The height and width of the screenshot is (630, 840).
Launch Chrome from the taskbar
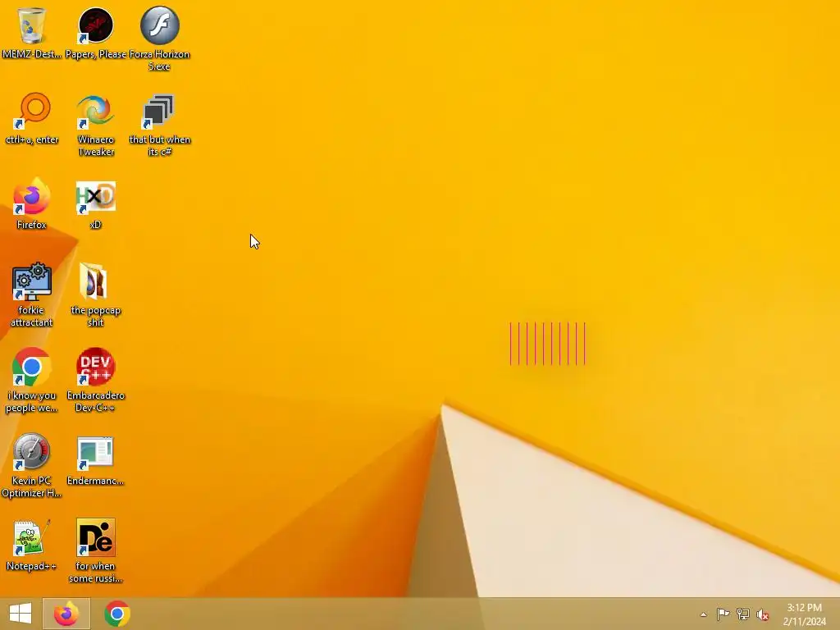[116, 614]
